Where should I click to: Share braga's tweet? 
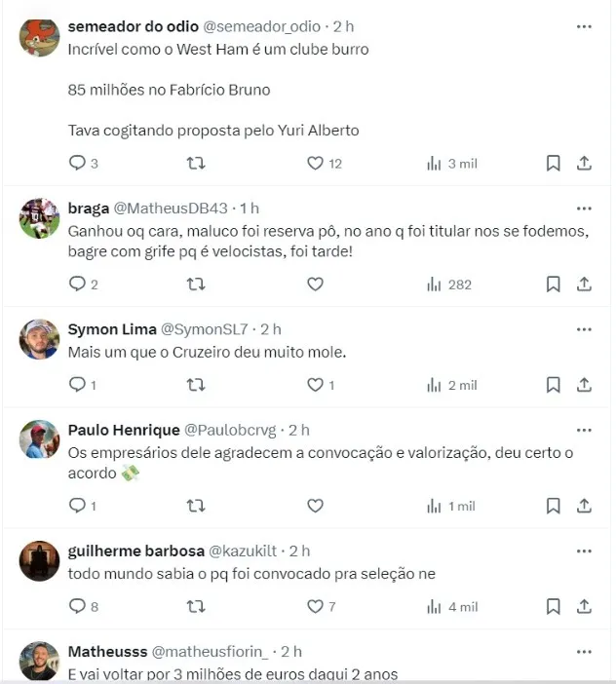coord(584,285)
